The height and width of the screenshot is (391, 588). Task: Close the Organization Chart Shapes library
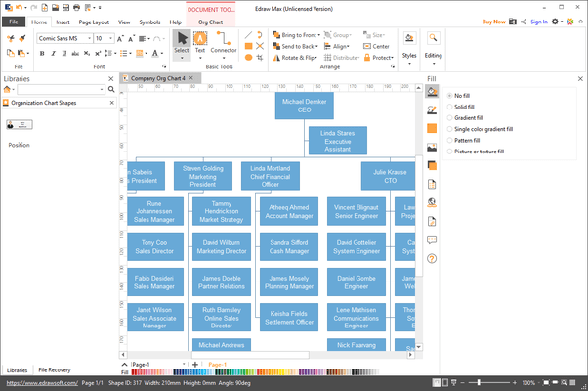pos(111,103)
